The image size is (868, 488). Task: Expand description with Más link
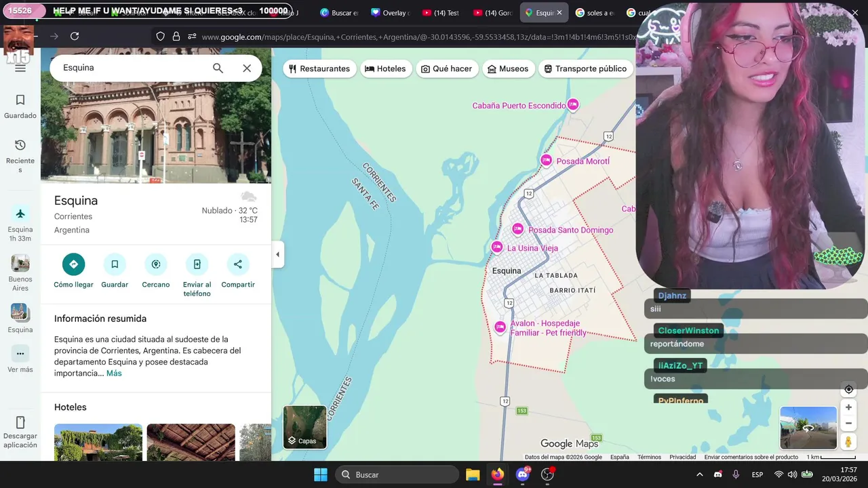tap(114, 373)
